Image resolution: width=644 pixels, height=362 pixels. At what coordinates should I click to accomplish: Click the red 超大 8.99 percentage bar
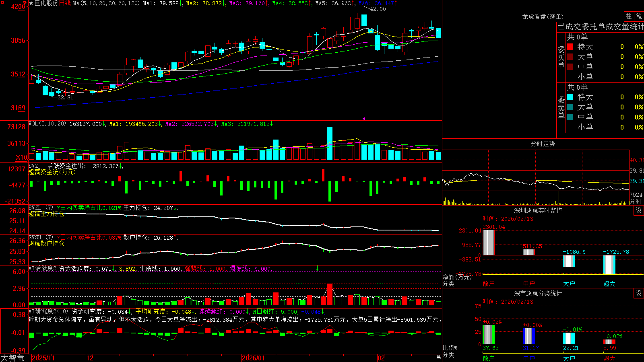(x=609, y=342)
